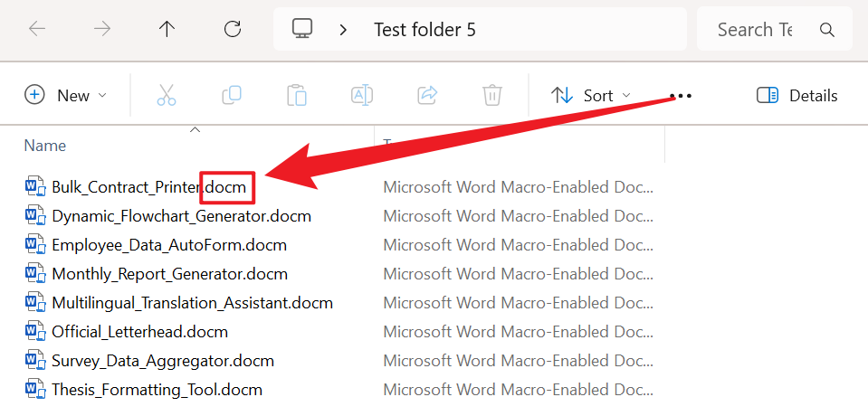Go up one folder level
The height and width of the screenshot is (416, 868).
pos(167,30)
